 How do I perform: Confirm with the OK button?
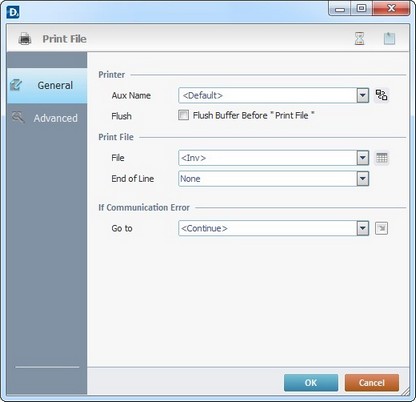(x=311, y=382)
